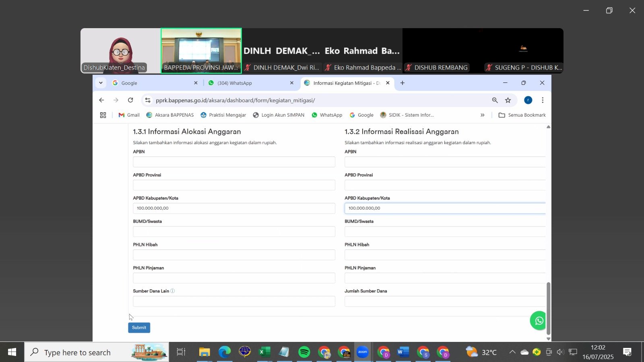Open Zoom from the taskbar

(363, 352)
